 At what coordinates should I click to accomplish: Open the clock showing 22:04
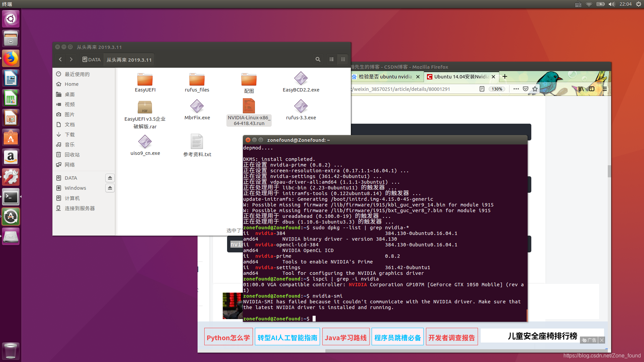tap(626, 4)
